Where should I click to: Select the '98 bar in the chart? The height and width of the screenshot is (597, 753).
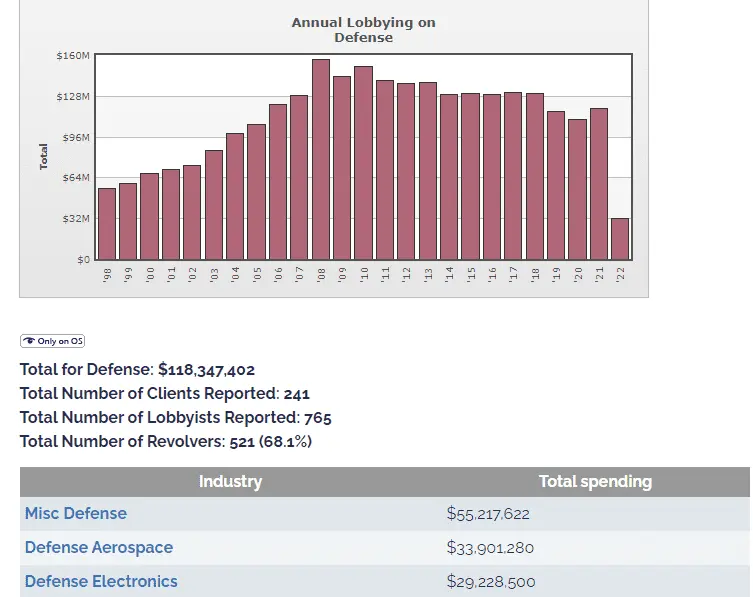(107, 224)
